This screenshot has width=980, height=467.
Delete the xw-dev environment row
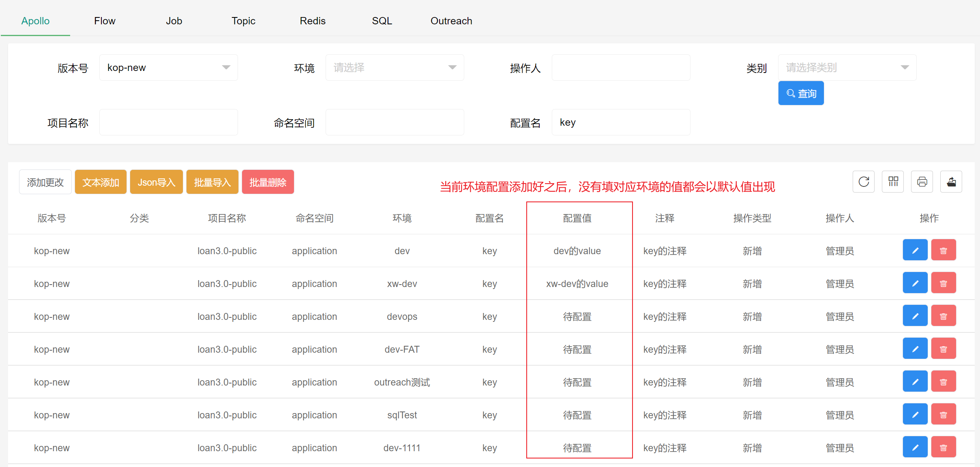(x=944, y=283)
